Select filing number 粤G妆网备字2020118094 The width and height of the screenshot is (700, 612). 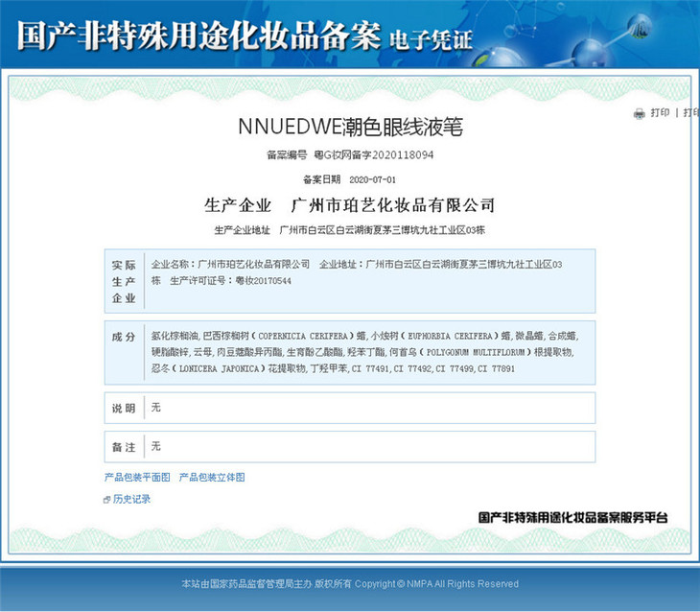tap(374, 155)
